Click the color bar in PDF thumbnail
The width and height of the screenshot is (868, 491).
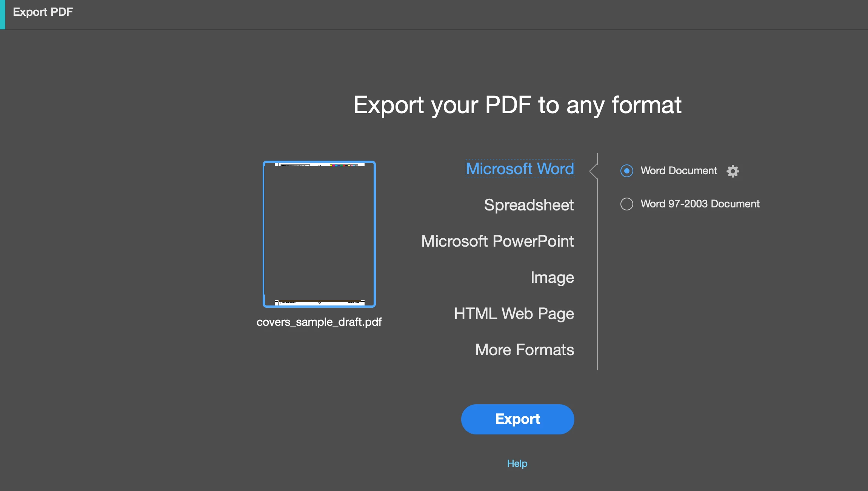[x=344, y=165]
